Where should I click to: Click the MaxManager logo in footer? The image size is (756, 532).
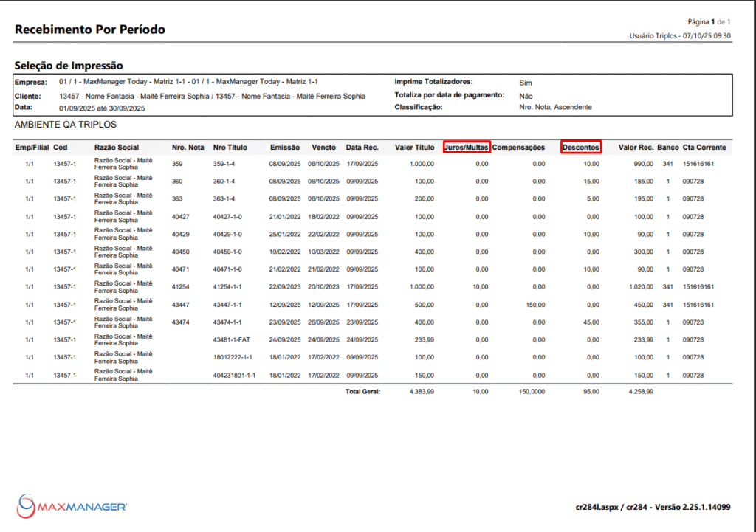point(72,506)
